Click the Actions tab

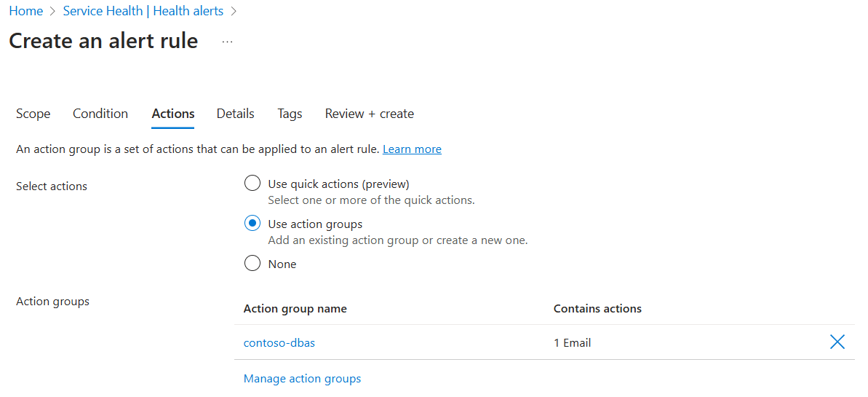tap(173, 114)
